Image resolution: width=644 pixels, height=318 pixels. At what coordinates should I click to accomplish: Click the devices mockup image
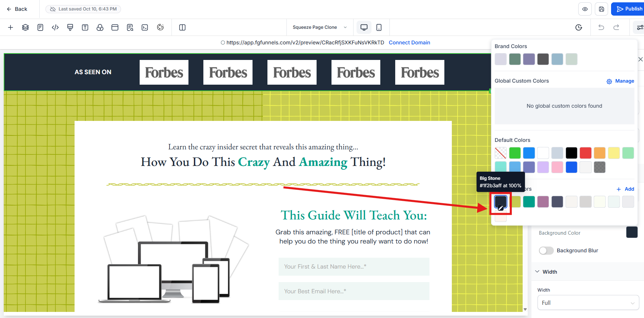pos(174,259)
